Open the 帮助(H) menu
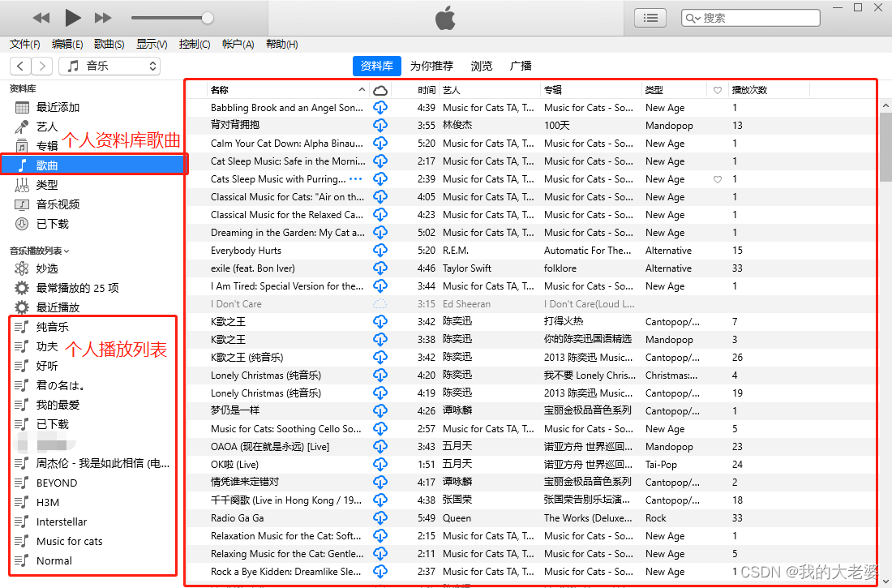 (x=281, y=45)
